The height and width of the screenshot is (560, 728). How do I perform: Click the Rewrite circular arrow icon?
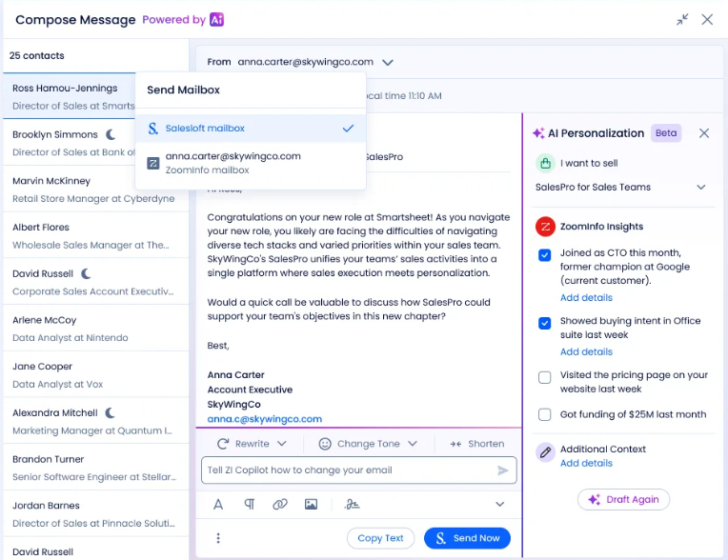coord(223,444)
